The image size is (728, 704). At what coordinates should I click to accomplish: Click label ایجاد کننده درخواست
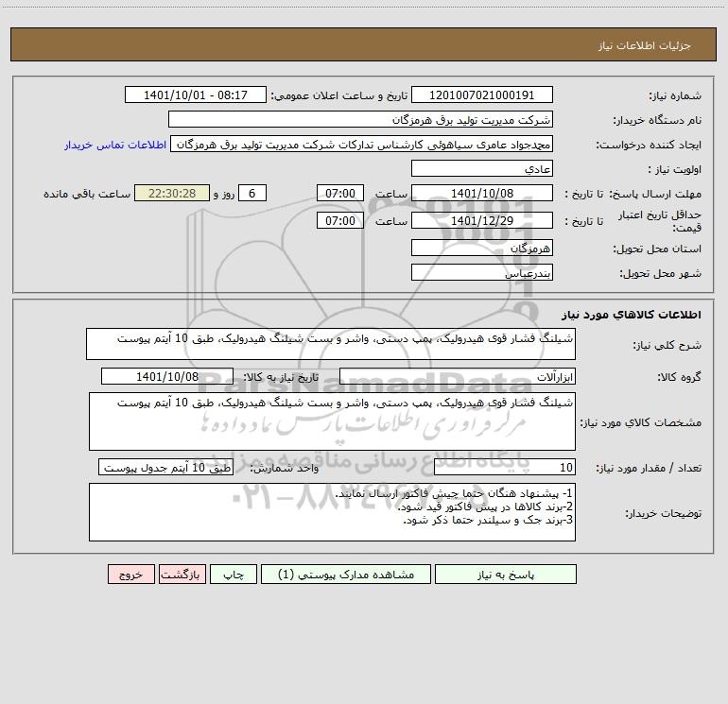649,145
